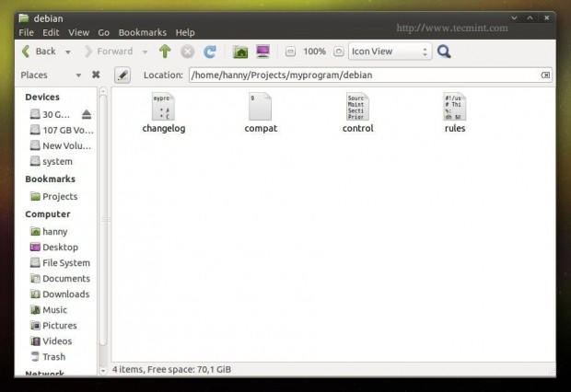Open the Icon View dropdown
This screenshot has height=392, width=571.
point(390,52)
